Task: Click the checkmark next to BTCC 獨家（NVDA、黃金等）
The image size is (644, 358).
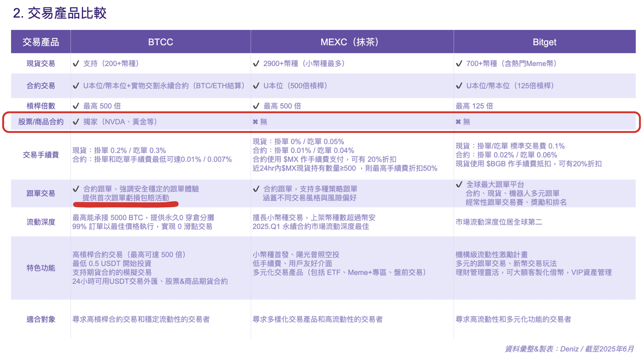Action: 76,122
